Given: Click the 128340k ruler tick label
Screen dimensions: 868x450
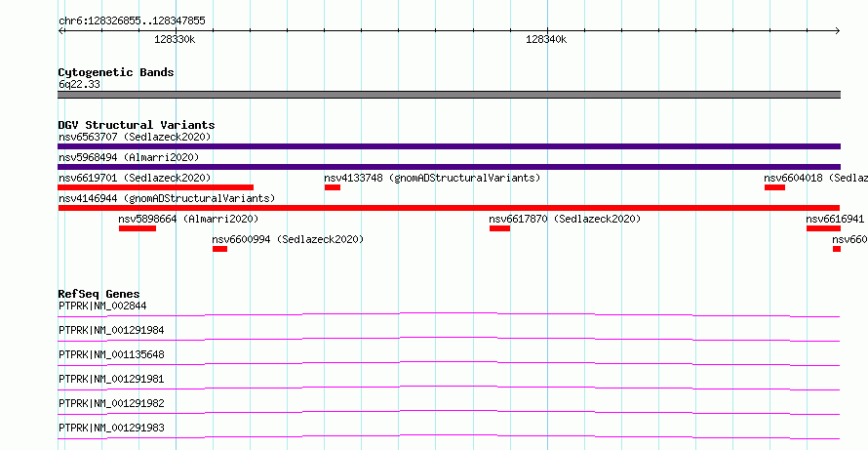Looking at the screenshot, I should click(x=546, y=40).
